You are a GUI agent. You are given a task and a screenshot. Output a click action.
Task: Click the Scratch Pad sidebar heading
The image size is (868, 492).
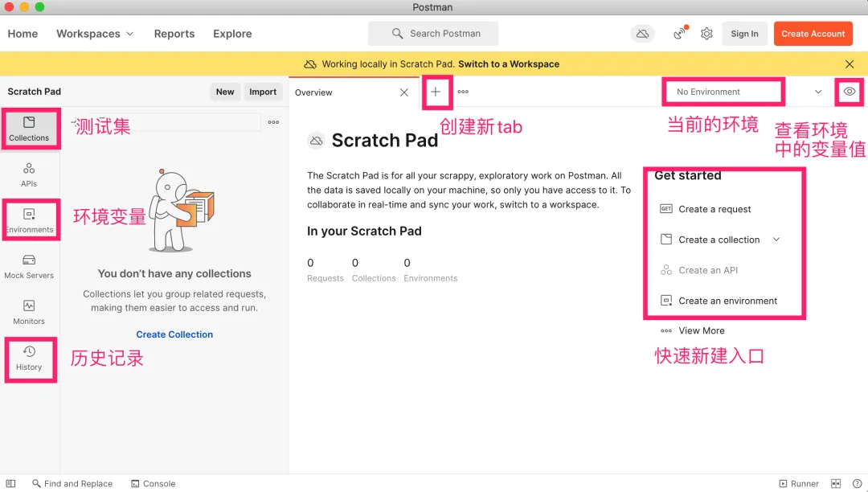35,92
